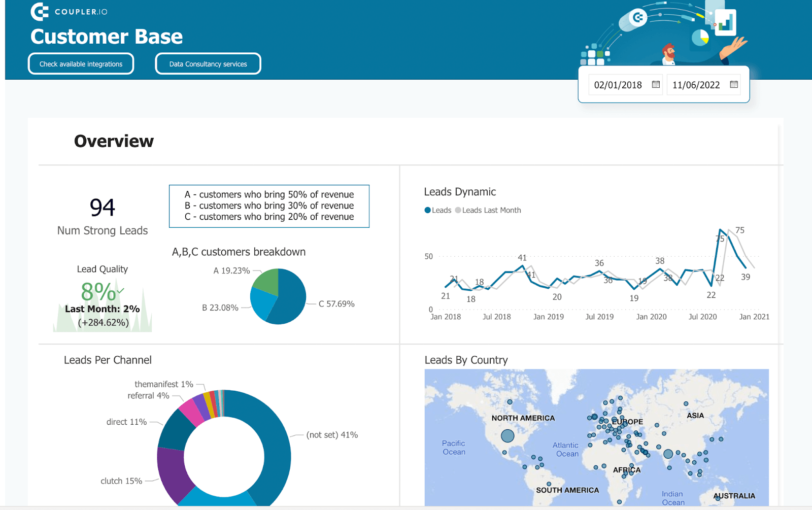Screen dimensions: 812x510
Task: Click the SOUTH AMERICA map label
Action: tap(567, 490)
